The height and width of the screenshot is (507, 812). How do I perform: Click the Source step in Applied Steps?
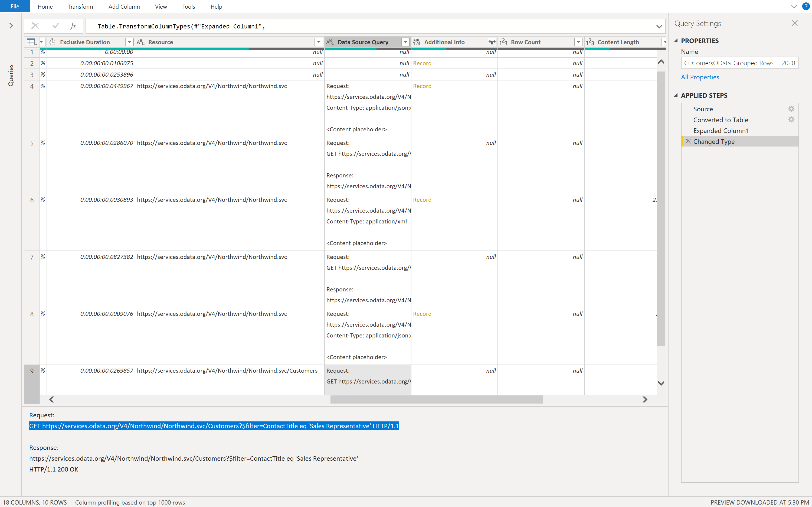(703, 109)
